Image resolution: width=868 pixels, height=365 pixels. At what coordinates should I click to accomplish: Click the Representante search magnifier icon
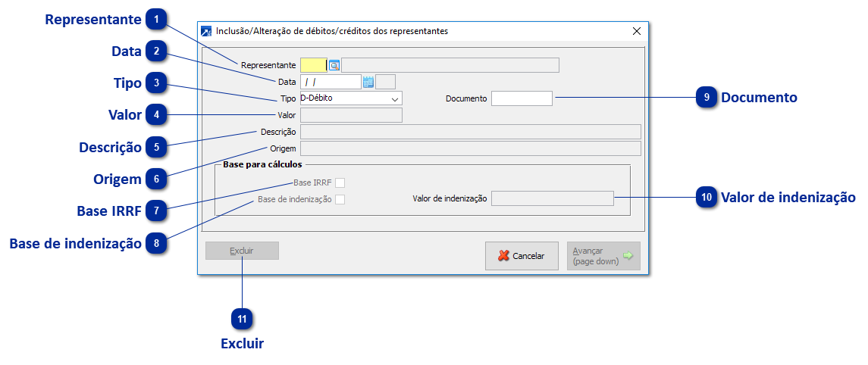tap(334, 65)
